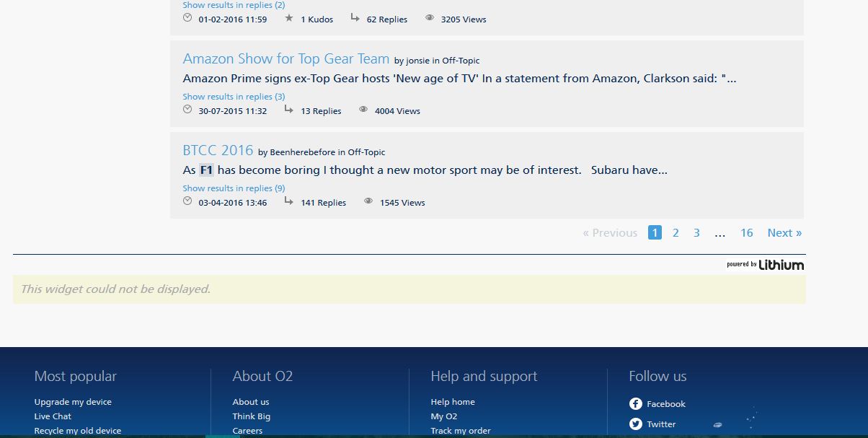The image size is (868, 438).
Task: Open Upgrade my device footer link
Action: [x=73, y=402]
